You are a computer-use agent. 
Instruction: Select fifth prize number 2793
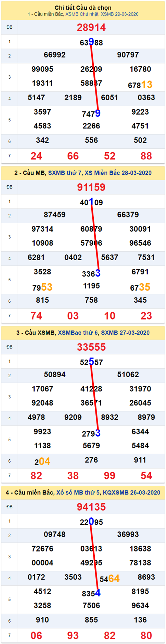click(x=91, y=433)
